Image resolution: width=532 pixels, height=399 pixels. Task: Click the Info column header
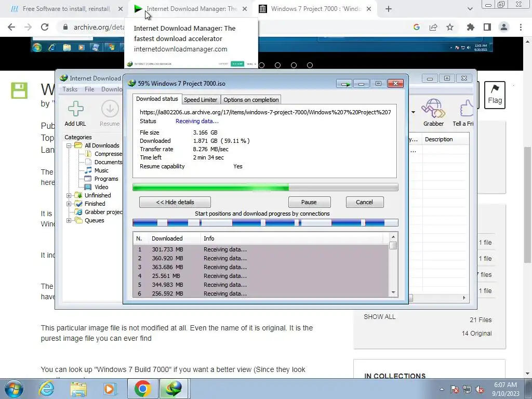(x=292, y=238)
